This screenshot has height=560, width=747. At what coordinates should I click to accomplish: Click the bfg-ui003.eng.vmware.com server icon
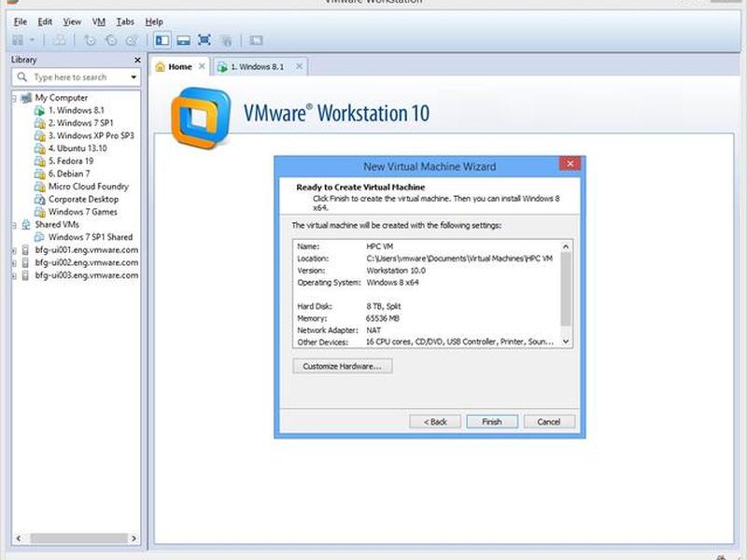click(26, 275)
